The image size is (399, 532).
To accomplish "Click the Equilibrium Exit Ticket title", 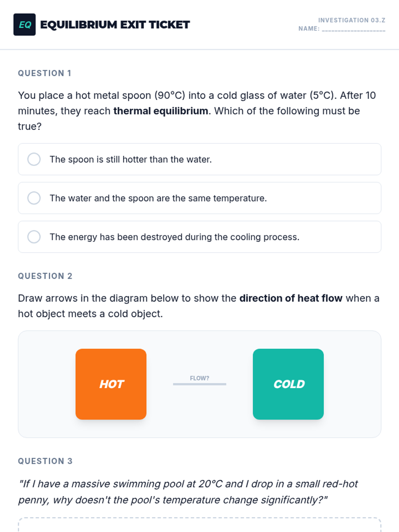I will pos(115,25).
